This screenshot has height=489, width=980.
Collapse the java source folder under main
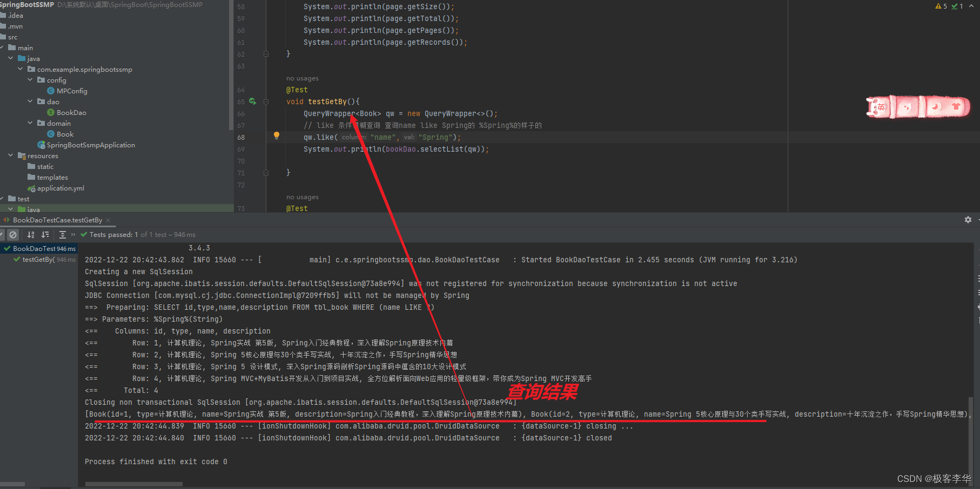pos(11,58)
